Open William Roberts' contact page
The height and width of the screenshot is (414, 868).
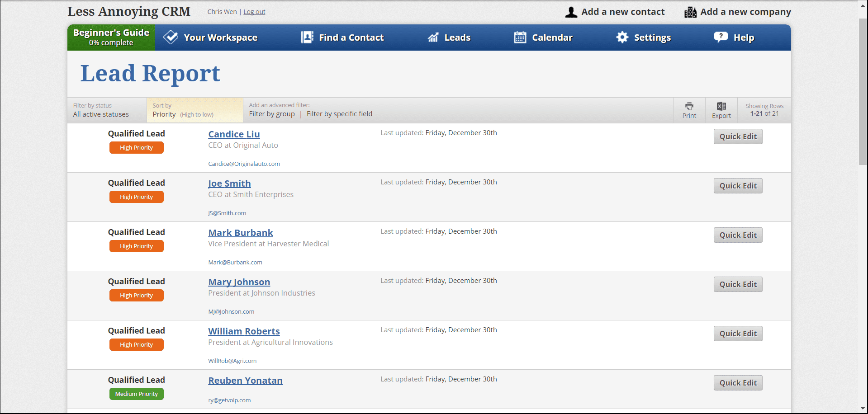244,331
